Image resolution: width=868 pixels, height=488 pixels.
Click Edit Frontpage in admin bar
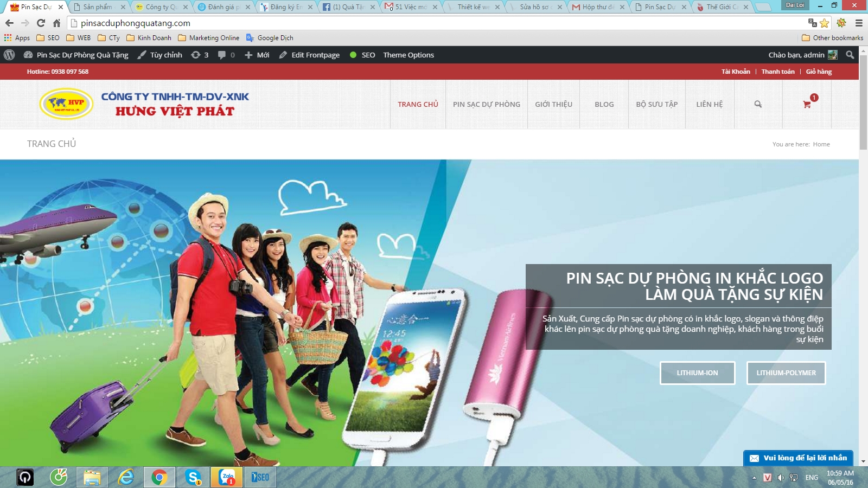[310, 55]
